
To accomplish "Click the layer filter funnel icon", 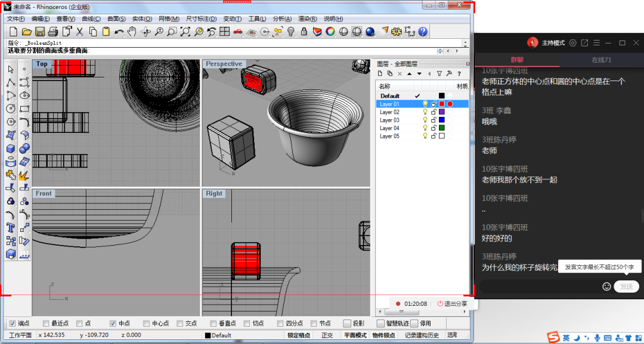I will [439, 73].
